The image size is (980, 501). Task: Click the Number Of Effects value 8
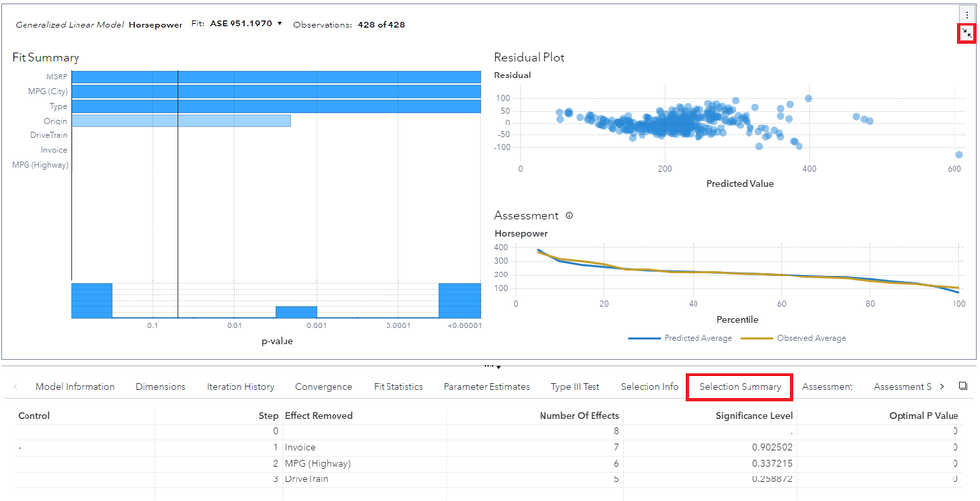(x=617, y=431)
